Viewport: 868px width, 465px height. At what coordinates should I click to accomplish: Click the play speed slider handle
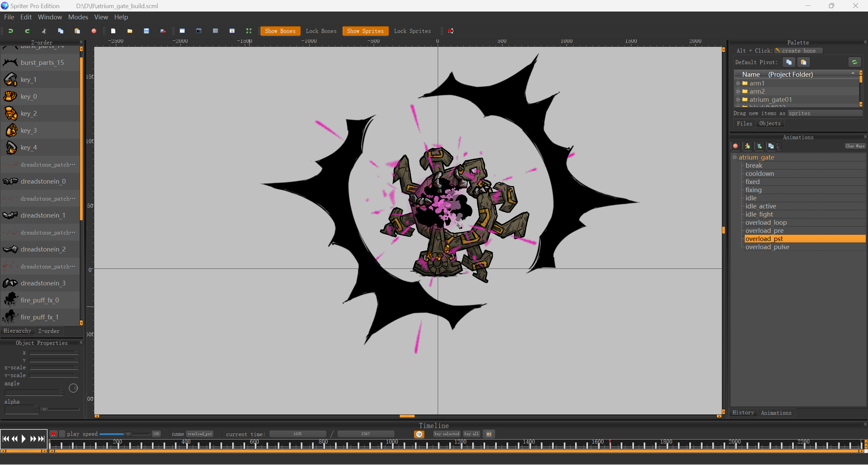click(x=128, y=434)
